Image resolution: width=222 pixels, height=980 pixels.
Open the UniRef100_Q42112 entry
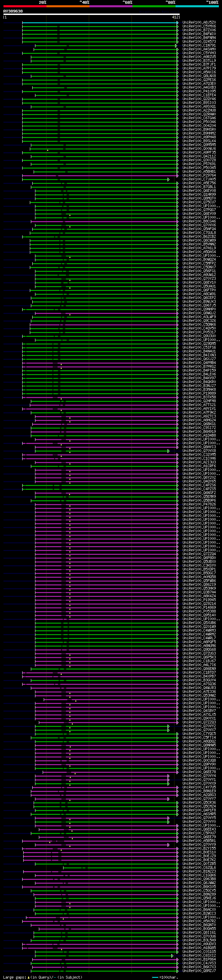(x=199, y=156)
